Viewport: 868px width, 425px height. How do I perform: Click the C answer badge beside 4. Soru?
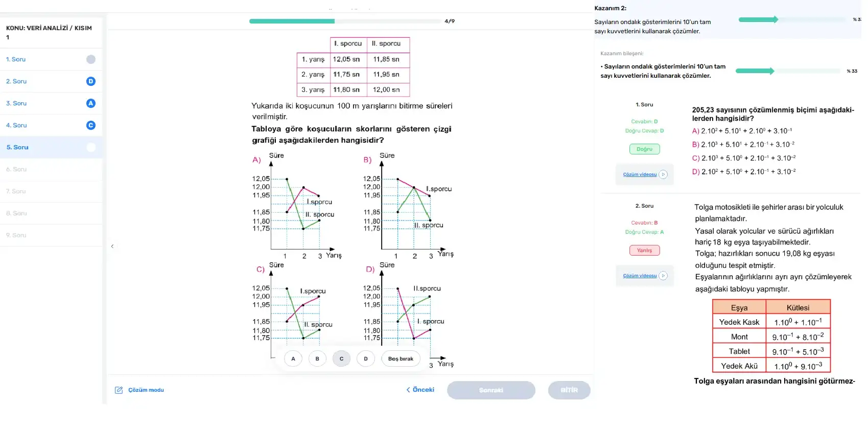(x=91, y=125)
